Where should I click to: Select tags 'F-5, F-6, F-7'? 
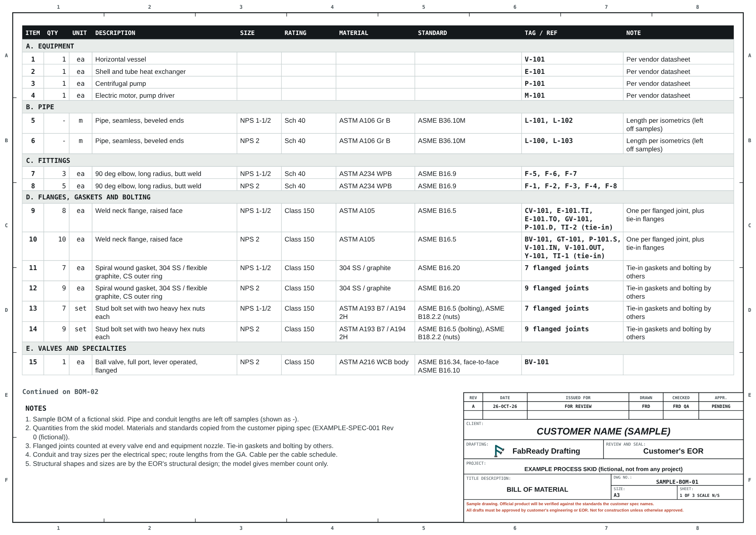[x=551, y=174]
